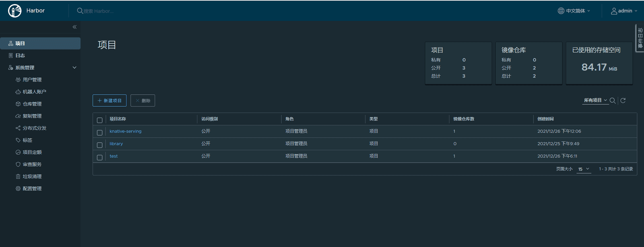Sort by 项目名称 column header
Screen dimensions: 644x247
[x=118, y=119]
